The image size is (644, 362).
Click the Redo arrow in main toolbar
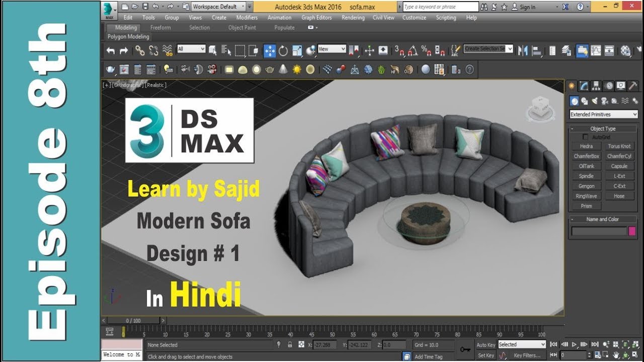point(123,50)
